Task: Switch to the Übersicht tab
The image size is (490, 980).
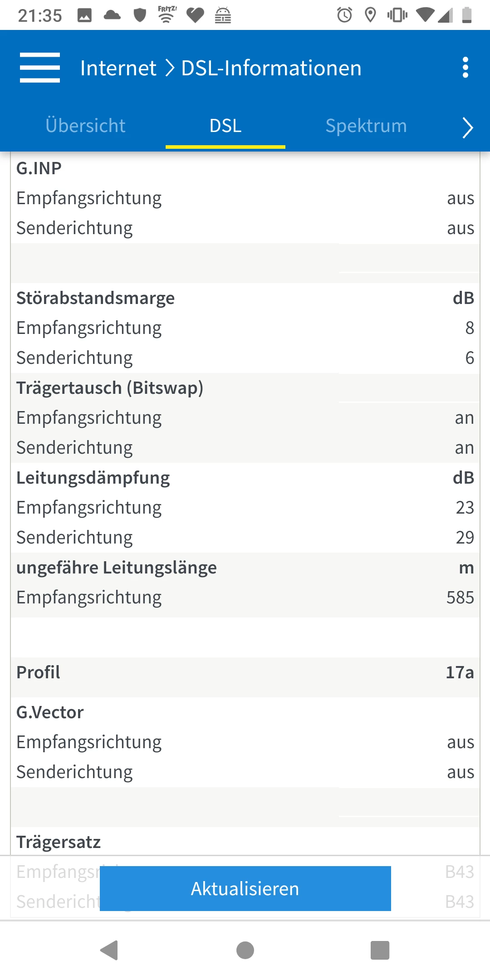Action: (x=85, y=126)
